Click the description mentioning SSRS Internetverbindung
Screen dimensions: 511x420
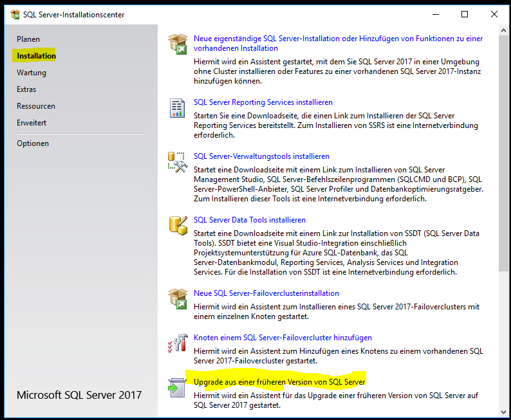(336, 125)
